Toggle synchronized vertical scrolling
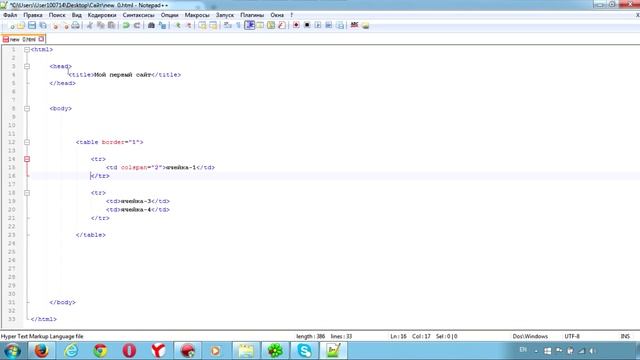Screen dimensions: 640x360 (x=202, y=25)
